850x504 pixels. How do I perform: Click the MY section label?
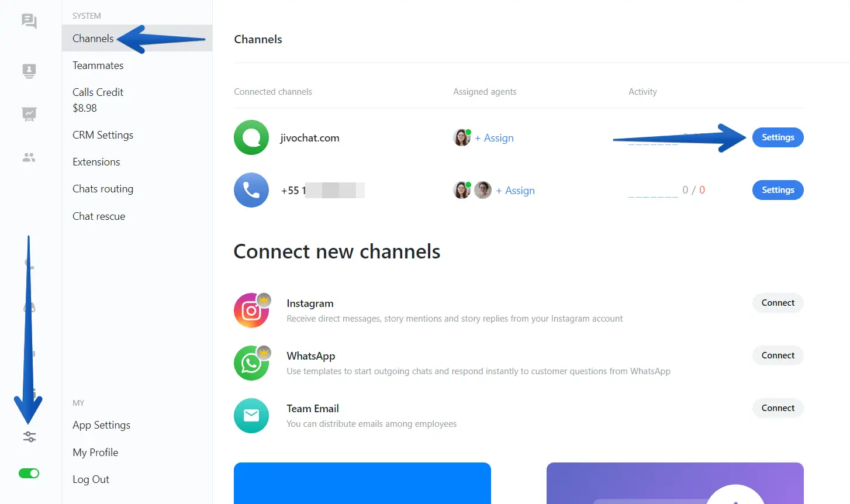point(78,403)
